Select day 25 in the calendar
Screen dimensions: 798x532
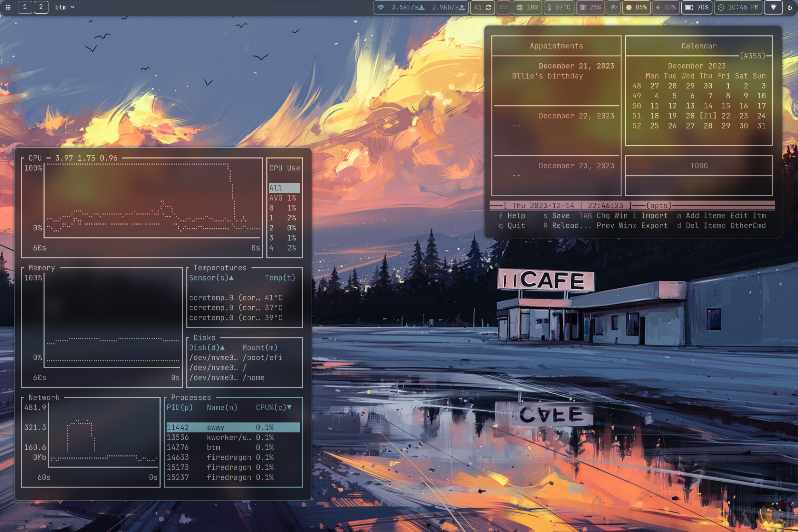(x=654, y=126)
